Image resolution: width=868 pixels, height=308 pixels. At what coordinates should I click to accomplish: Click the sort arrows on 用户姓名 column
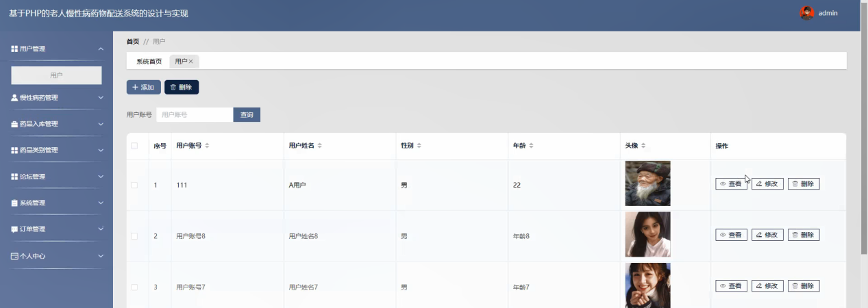coord(319,146)
